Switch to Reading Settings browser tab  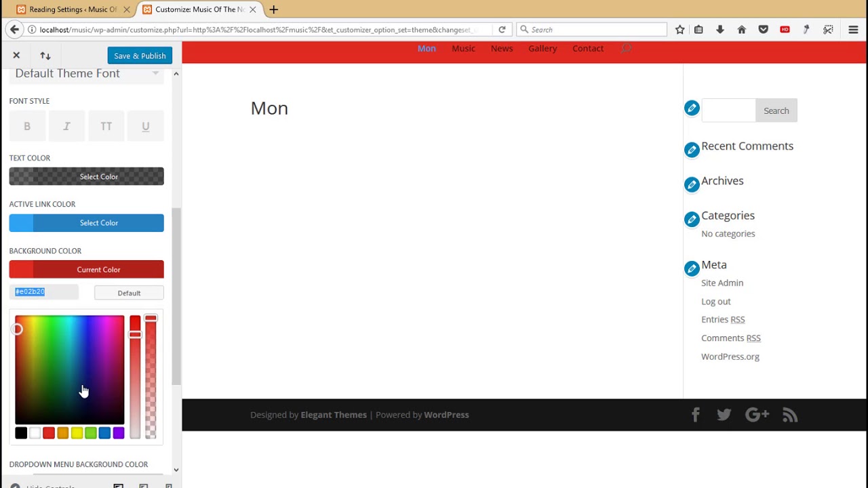[73, 9]
